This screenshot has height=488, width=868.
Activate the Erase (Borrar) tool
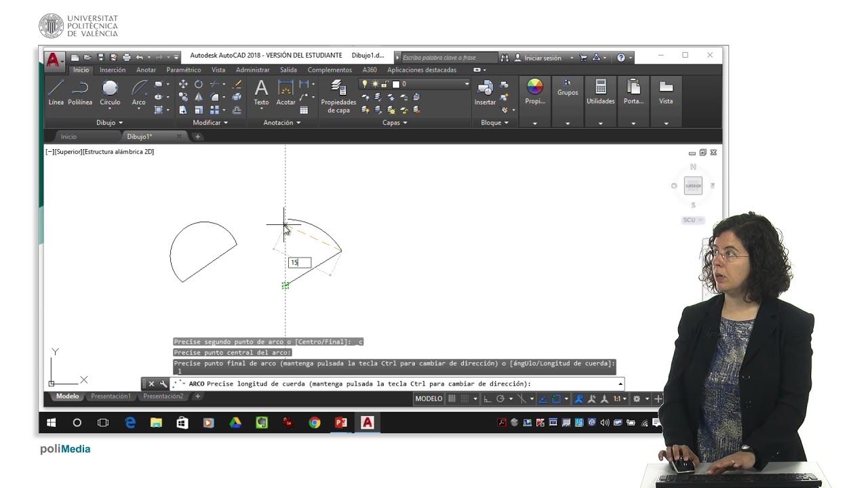(x=237, y=84)
